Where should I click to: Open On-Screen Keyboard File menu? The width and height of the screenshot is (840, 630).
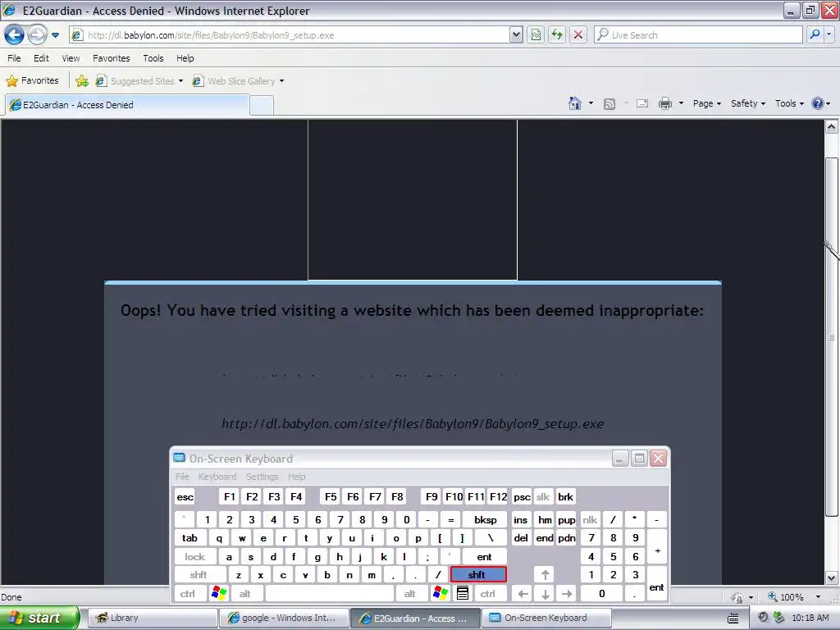click(x=182, y=477)
